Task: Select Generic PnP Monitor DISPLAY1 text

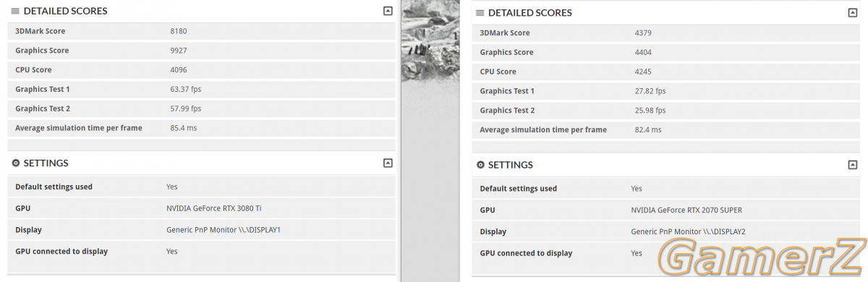Action: point(224,230)
